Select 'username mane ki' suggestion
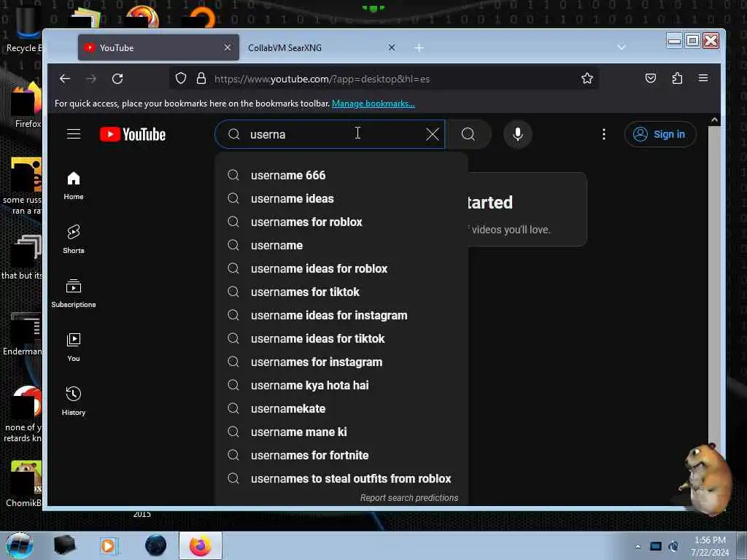Image resolution: width=747 pixels, height=560 pixels. (341, 432)
